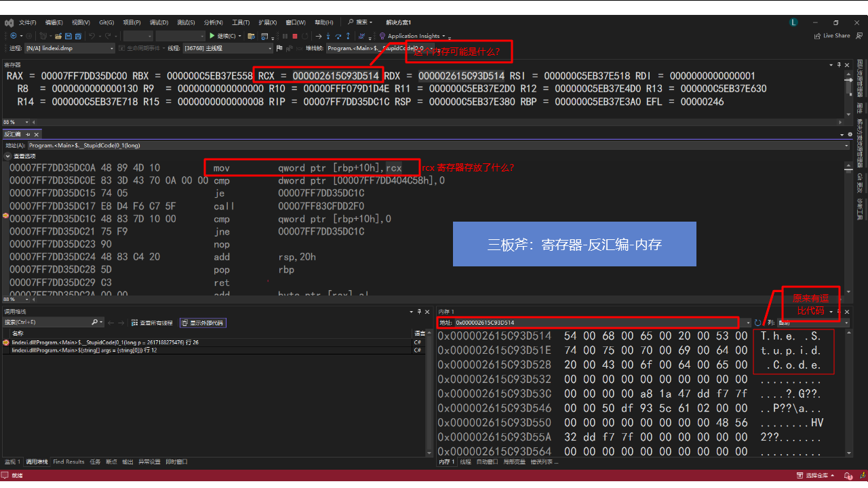Click the refresh icon in memory window

tap(758, 323)
